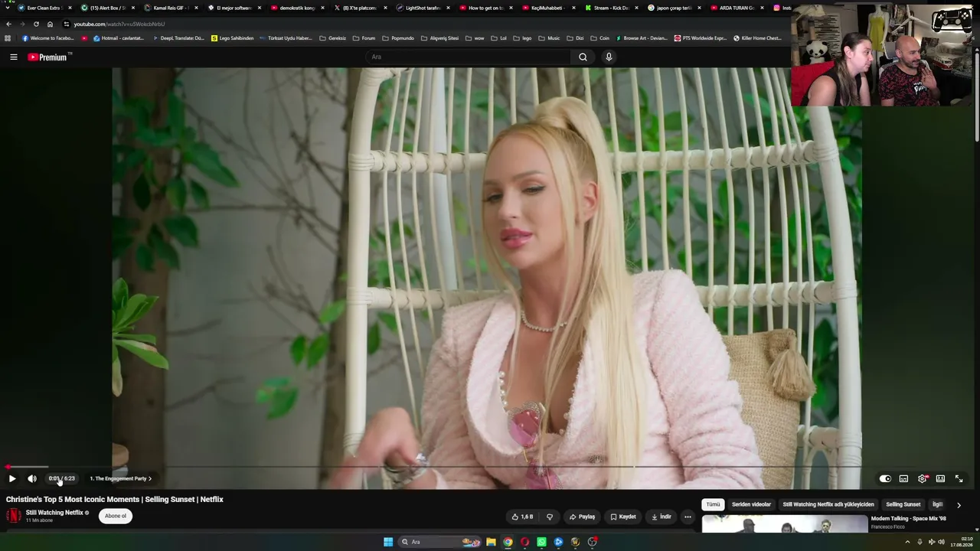Open the 'Music' bookmark folder
Viewport: 980px width, 551px height.
click(549, 38)
